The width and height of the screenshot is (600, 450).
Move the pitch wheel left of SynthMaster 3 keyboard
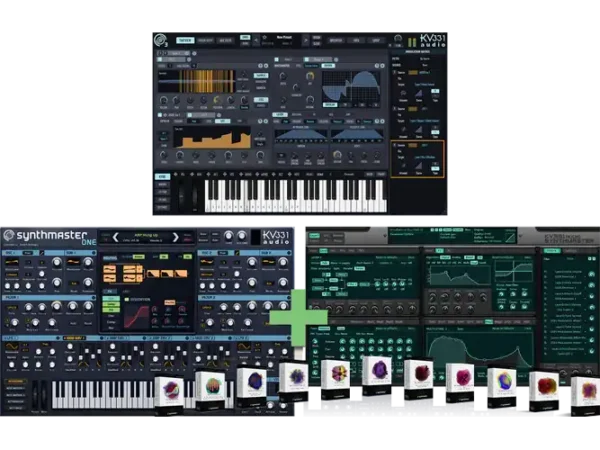point(181,196)
